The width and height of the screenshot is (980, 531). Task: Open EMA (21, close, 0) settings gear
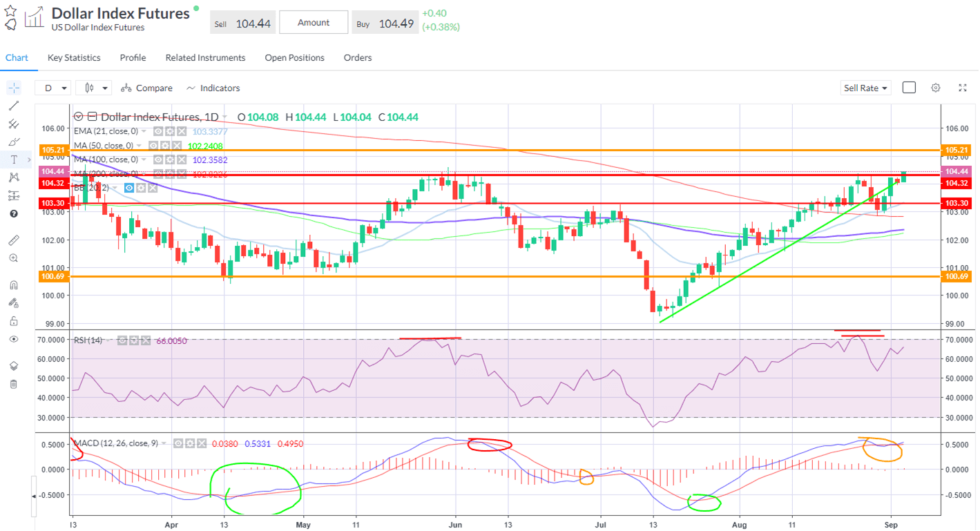[x=170, y=131]
